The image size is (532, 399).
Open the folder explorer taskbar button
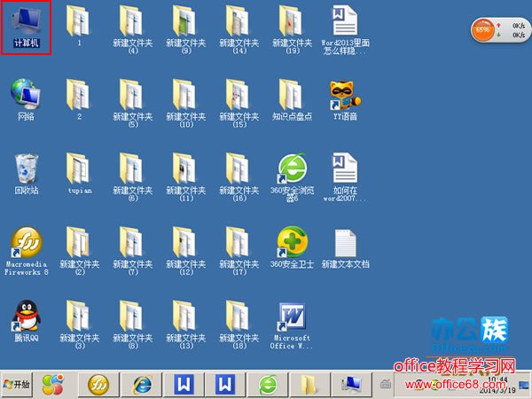309,384
